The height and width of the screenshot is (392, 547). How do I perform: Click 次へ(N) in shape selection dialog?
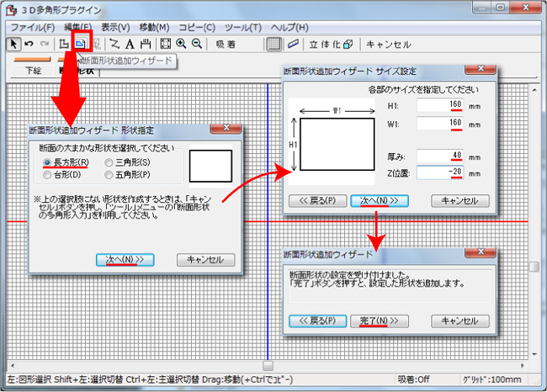point(125,259)
